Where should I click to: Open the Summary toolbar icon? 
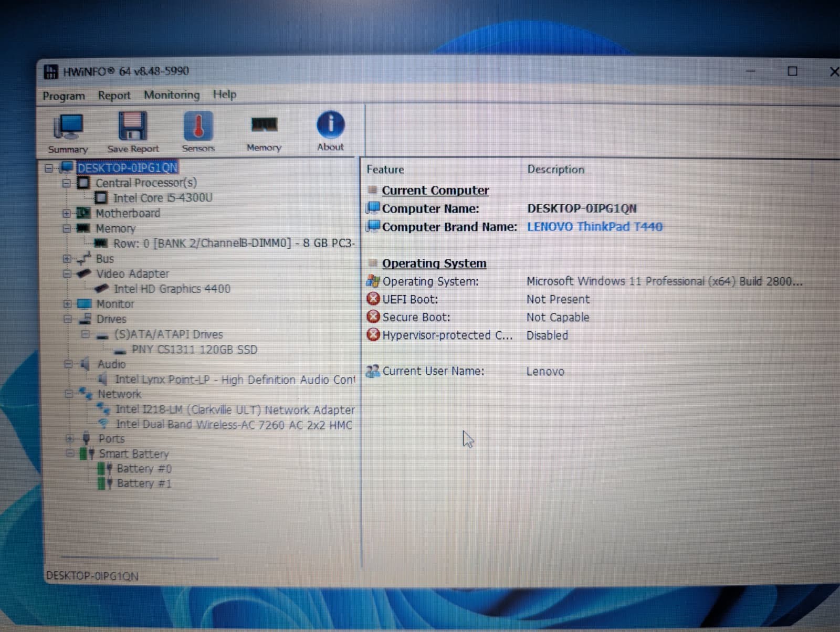click(68, 133)
